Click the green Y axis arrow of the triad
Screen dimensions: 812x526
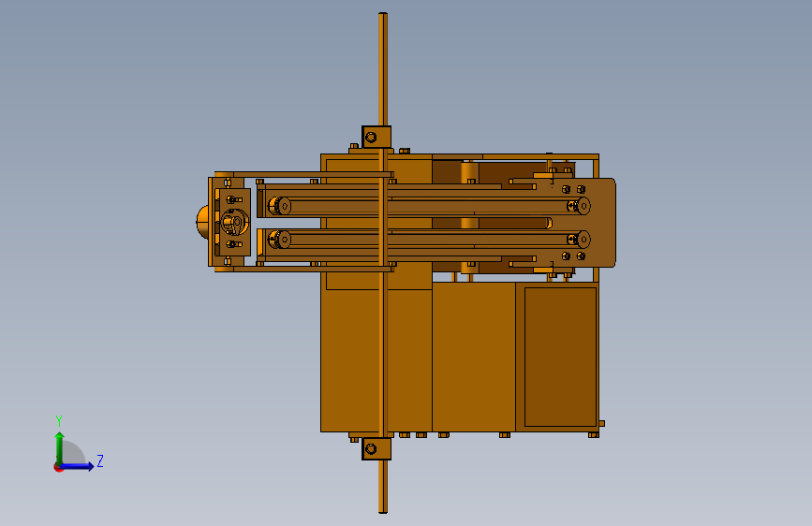tap(59, 447)
